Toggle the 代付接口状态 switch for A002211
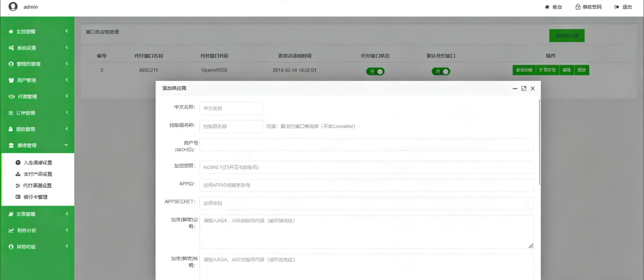Image resolution: width=644 pixels, height=280 pixels. tap(375, 72)
